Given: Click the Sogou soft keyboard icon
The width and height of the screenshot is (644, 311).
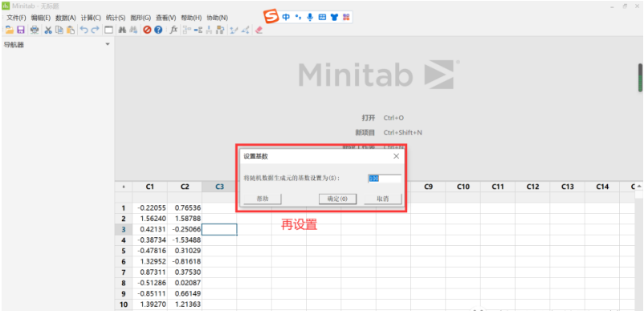Looking at the screenshot, I should point(323,17).
